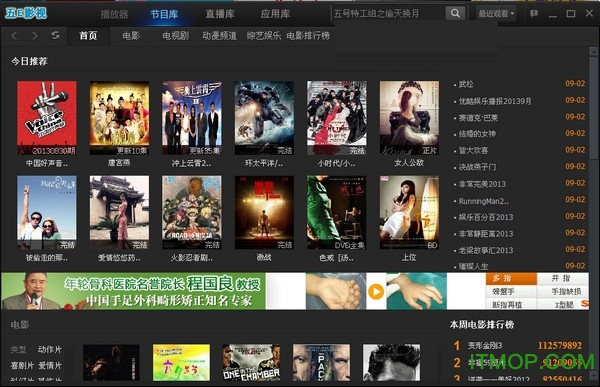600x387 pixels.
Task: Select the 首页 navigation tab
Action: (x=88, y=36)
